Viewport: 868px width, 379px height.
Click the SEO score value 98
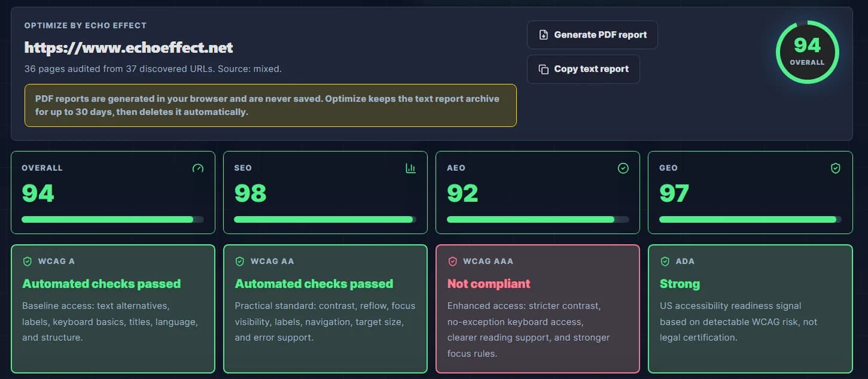click(250, 193)
